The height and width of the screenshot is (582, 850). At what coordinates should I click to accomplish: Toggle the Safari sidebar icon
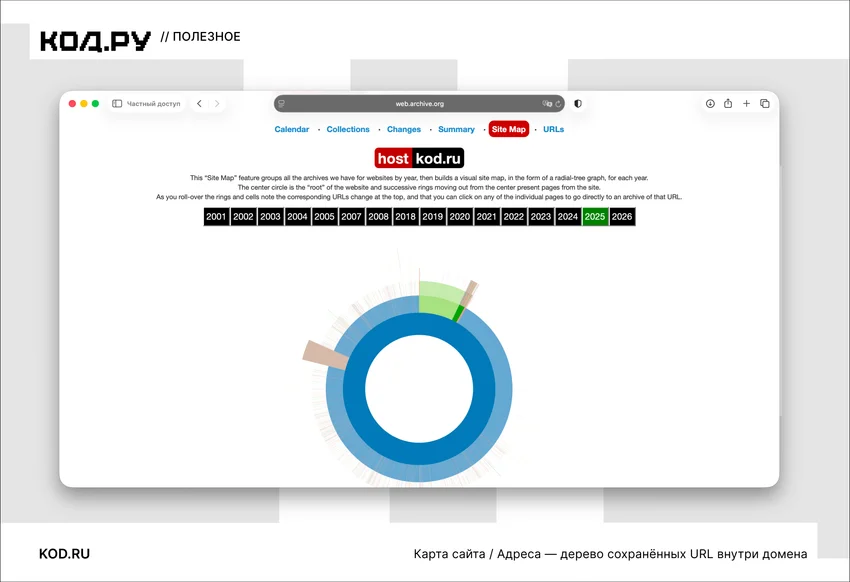coord(117,104)
